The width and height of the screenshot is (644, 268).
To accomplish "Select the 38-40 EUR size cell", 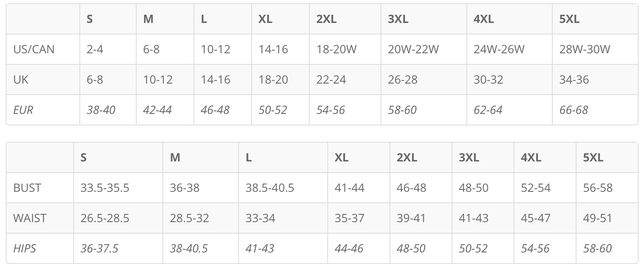I will tap(101, 110).
